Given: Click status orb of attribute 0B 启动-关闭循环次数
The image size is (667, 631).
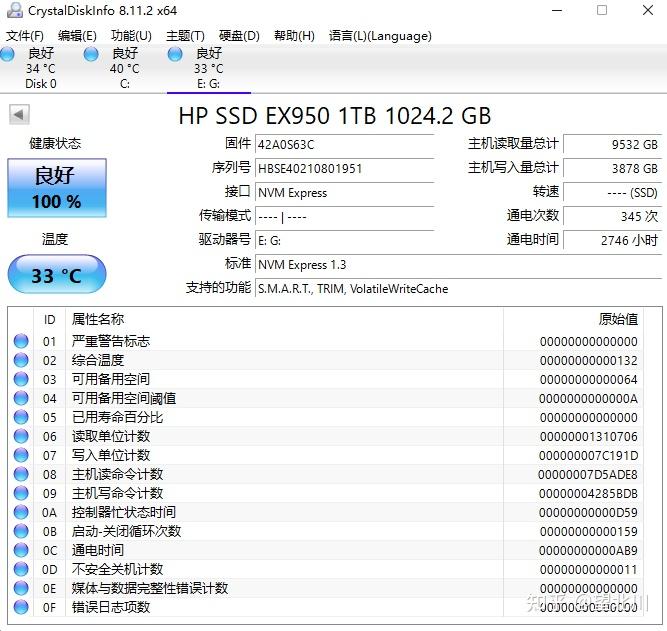Looking at the screenshot, I should coord(21,531).
